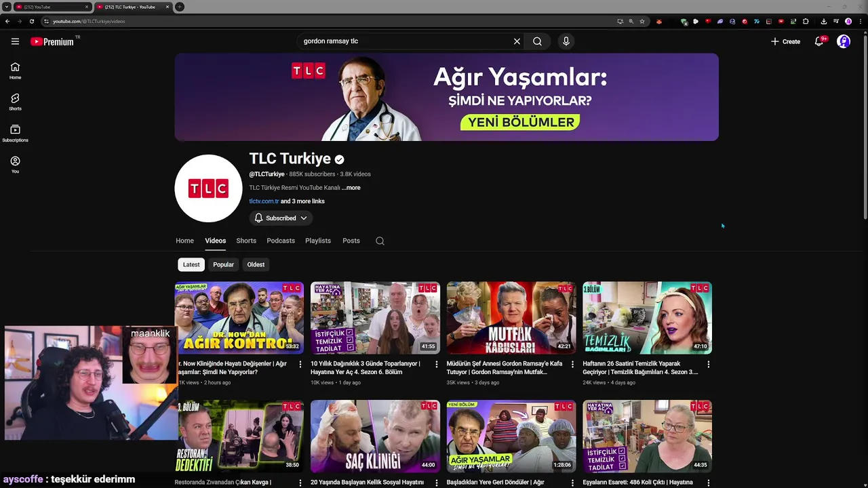Open the Playlists tab
The width and height of the screenshot is (868, 488).
[318, 241]
